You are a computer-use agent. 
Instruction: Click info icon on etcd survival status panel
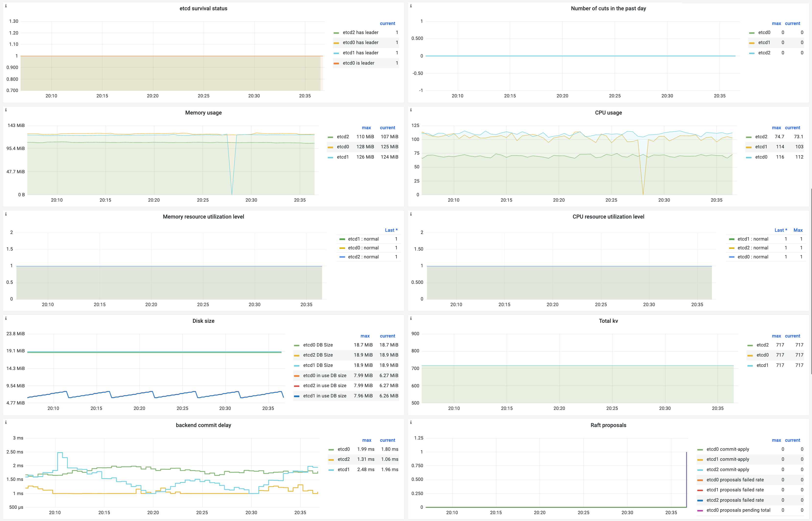point(6,6)
